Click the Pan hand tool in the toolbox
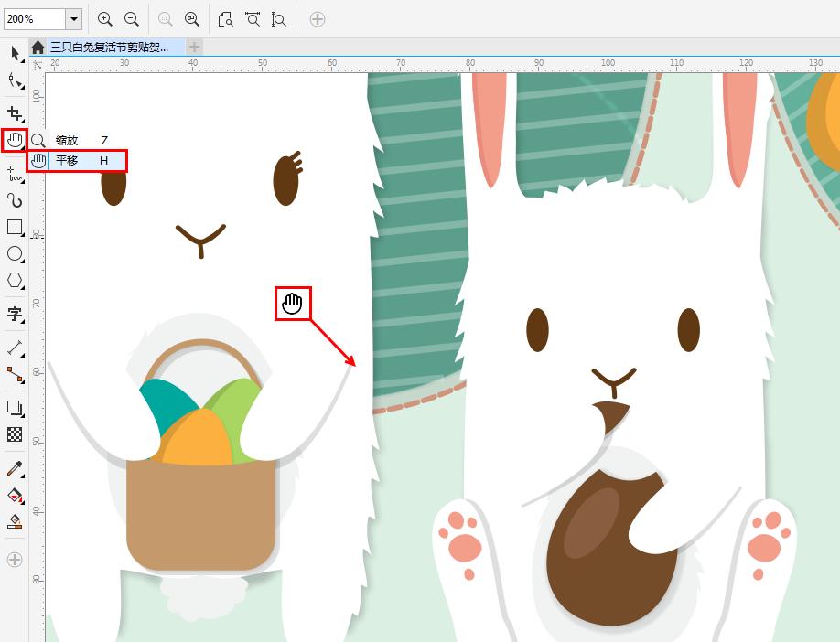840x642 pixels. (15, 140)
